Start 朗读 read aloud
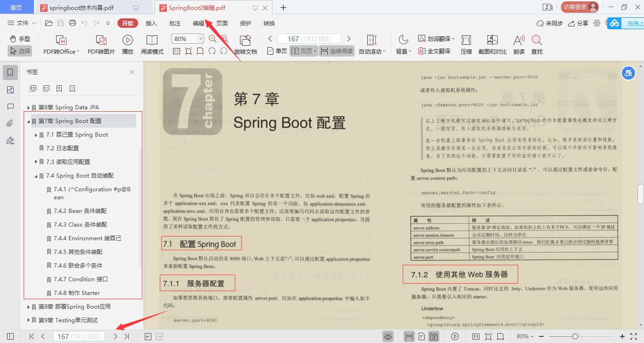 (519, 45)
